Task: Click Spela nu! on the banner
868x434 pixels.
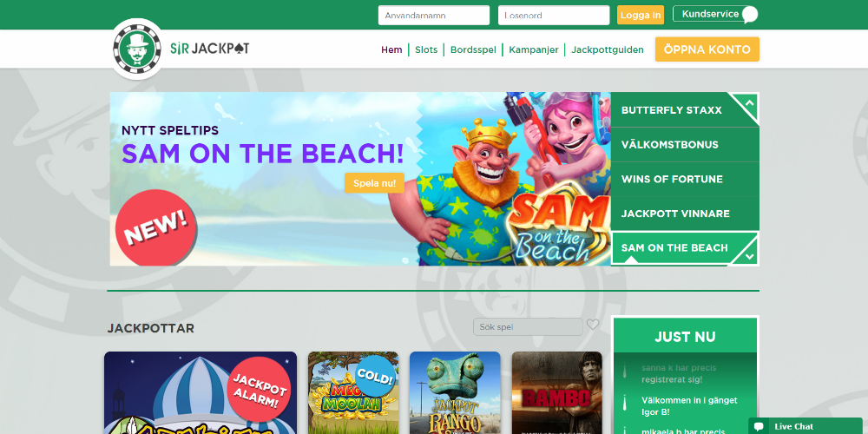Action: 375,183
